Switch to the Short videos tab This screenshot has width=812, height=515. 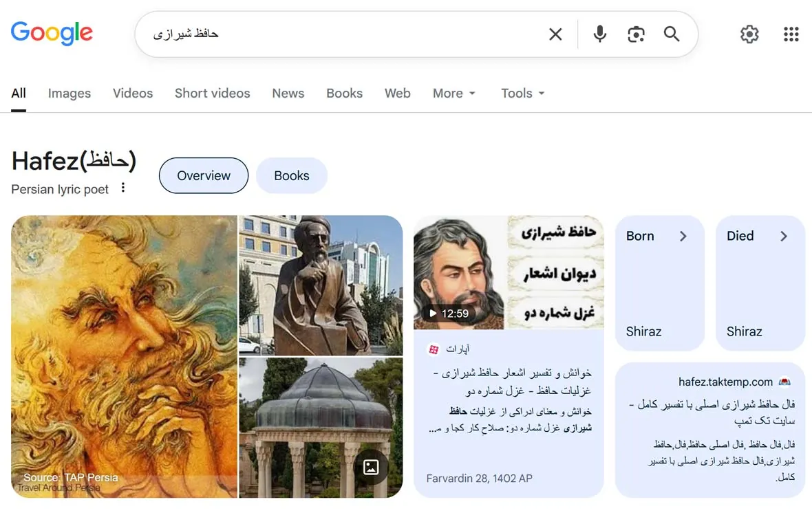pyautogui.click(x=213, y=93)
